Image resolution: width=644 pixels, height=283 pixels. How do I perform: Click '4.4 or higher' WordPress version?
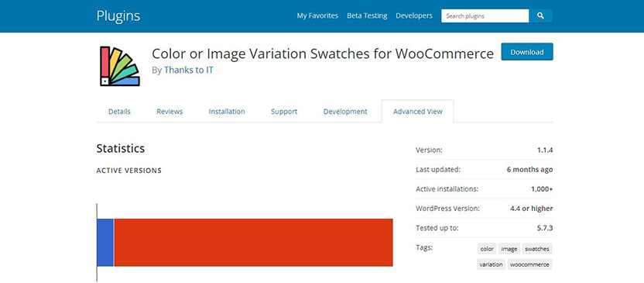[532, 209]
